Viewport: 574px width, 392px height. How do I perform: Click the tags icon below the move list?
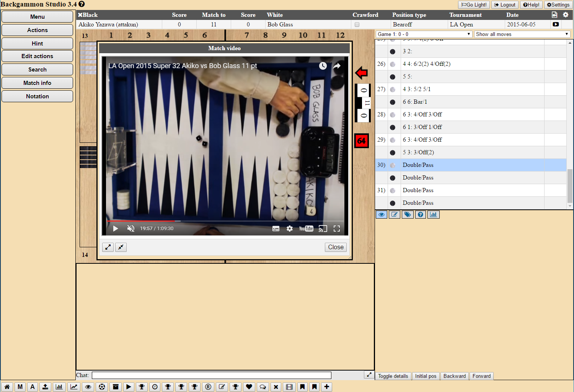(408, 214)
